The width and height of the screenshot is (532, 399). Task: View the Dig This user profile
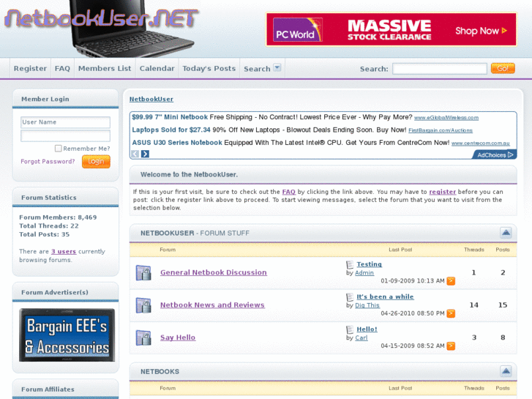[x=367, y=305]
